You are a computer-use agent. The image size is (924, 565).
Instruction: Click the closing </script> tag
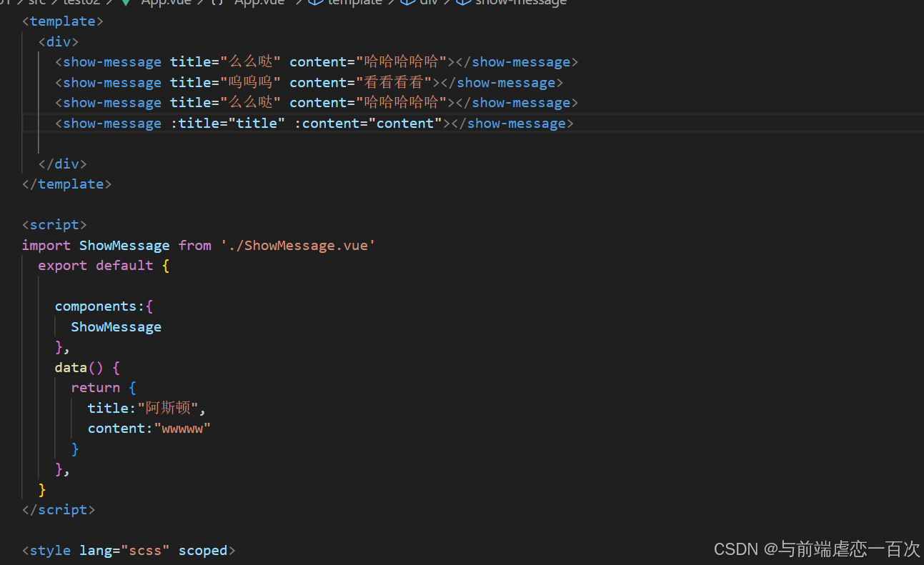[x=59, y=510]
